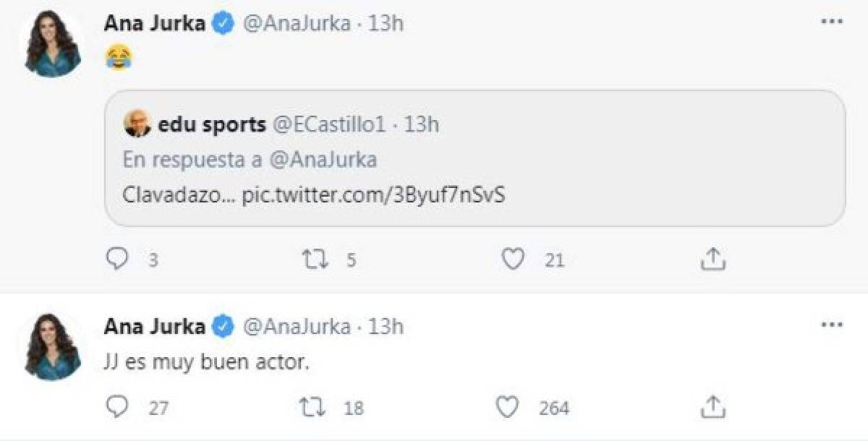Like the tweet showing 21 likes

pyautogui.click(x=514, y=257)
